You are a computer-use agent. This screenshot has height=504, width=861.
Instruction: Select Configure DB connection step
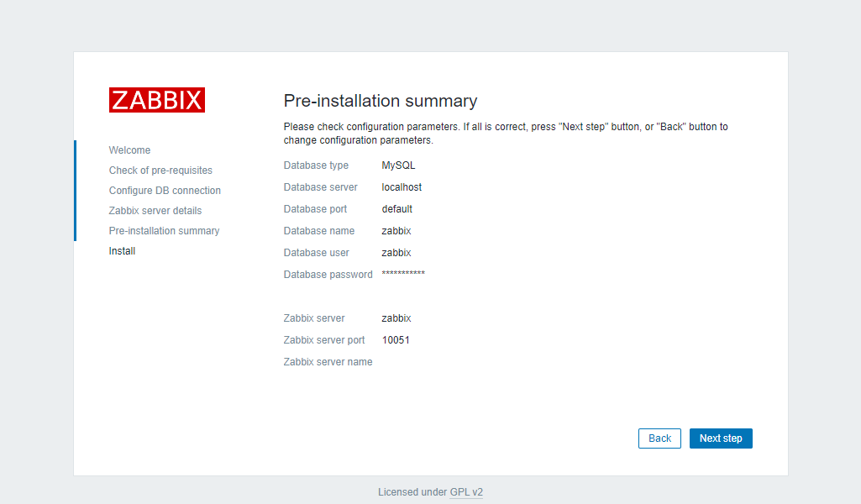click(165, 191)
